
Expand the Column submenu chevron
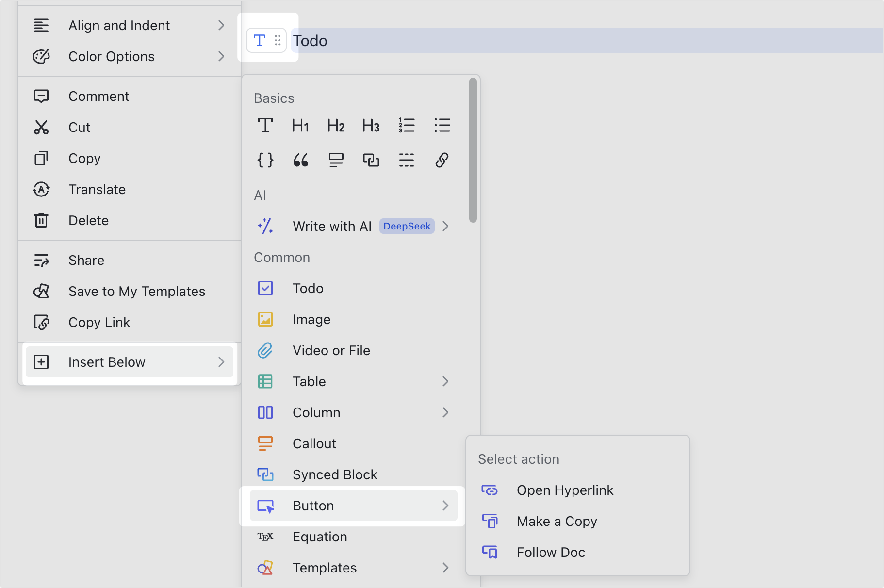tap(445, 412)
